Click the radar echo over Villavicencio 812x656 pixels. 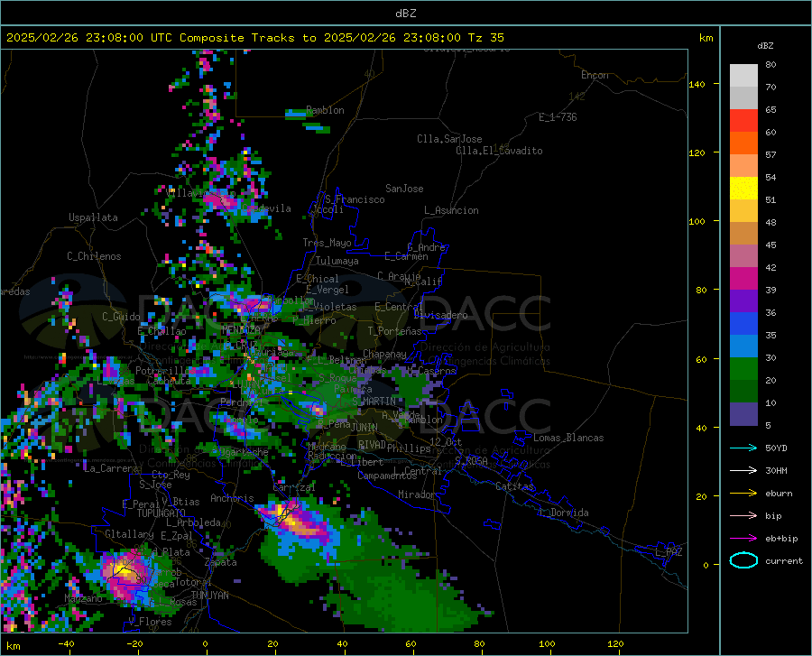[223, 201]
